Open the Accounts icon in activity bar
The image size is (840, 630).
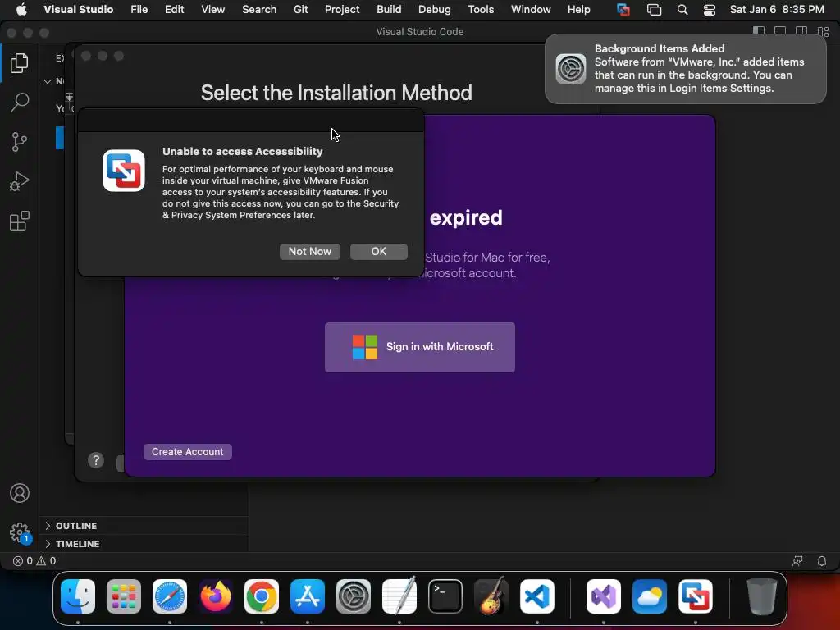[20, 493]
